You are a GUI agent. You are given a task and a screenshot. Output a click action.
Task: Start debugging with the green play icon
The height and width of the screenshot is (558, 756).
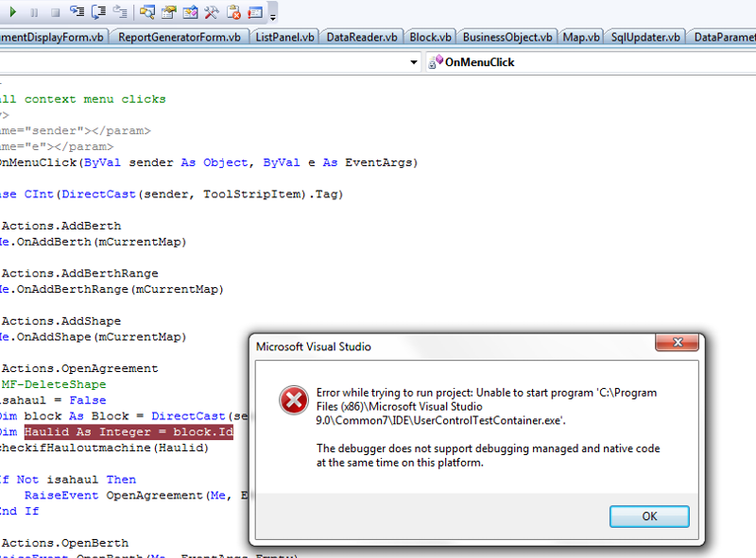pyautogui.click(x=13, y=10)
